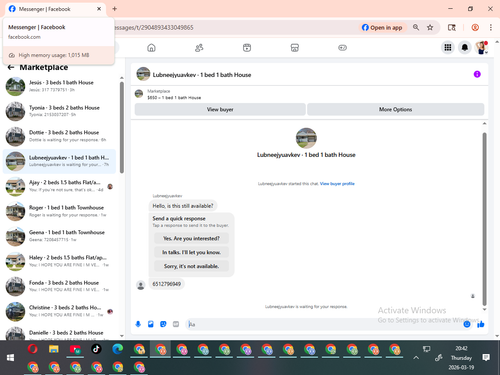Send a thumbs-up like
This screenshot has width=500, height=375.
pos(481,324)
